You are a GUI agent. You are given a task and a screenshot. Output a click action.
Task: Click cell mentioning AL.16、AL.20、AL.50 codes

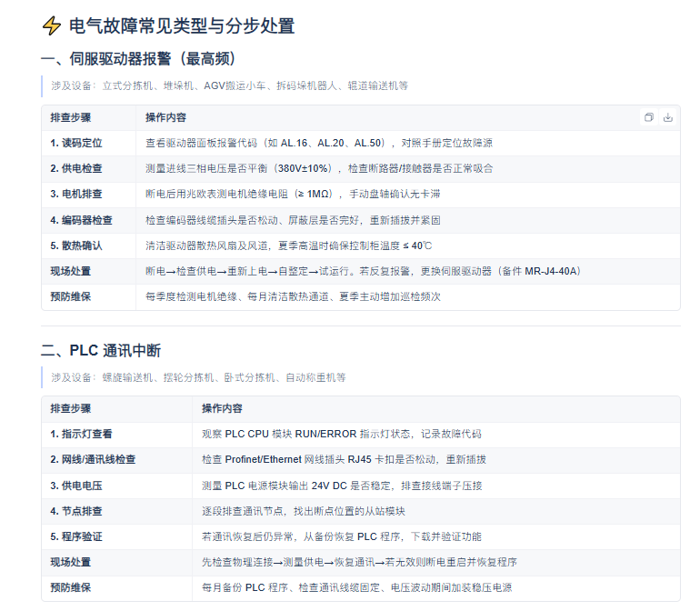[x=408, y=143]
